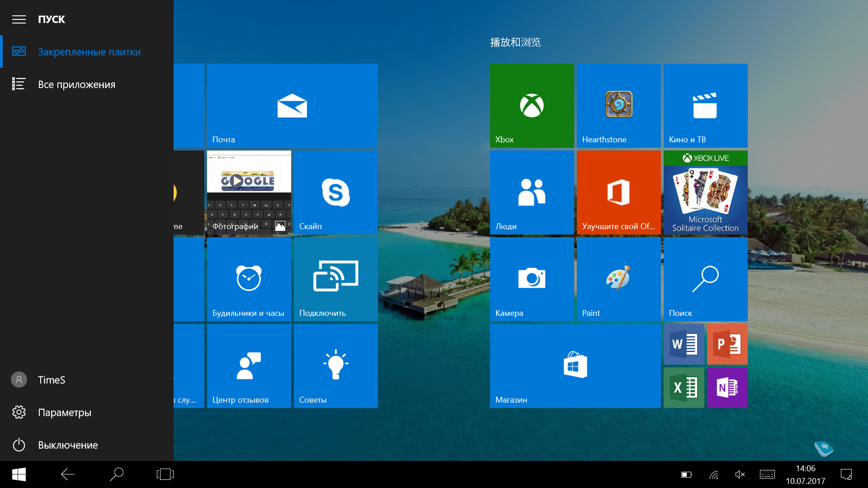868x488 pixels.
Task: Open the Центр отзывов tile
Action: 249,366
